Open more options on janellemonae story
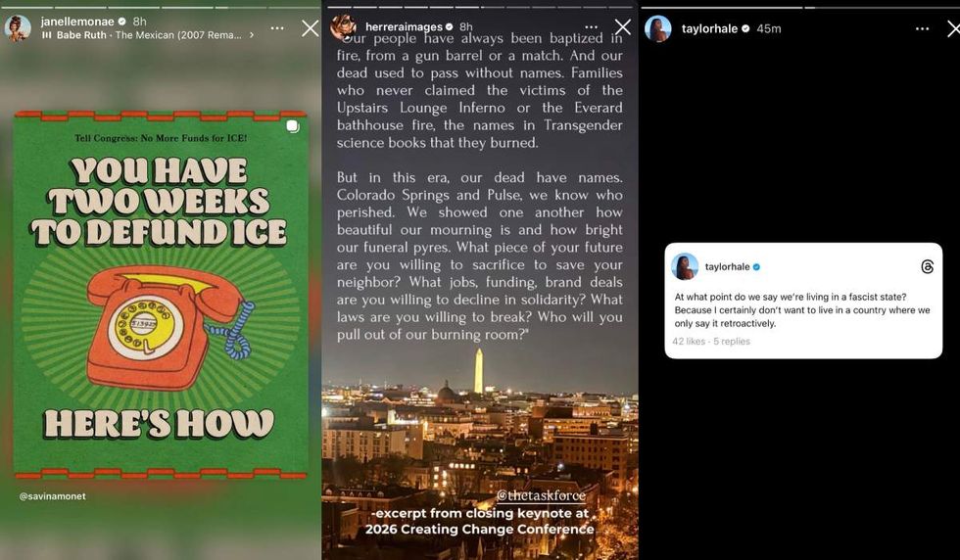 point(276,28)
